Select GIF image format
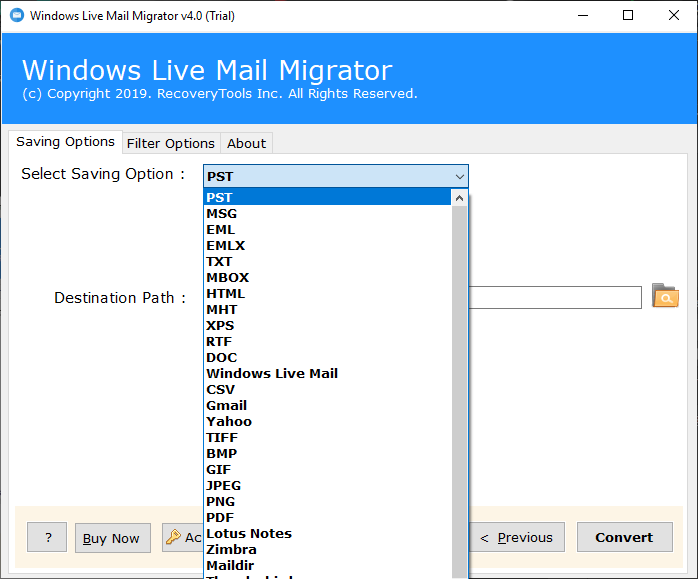698x579 pixels. point(327,470)
